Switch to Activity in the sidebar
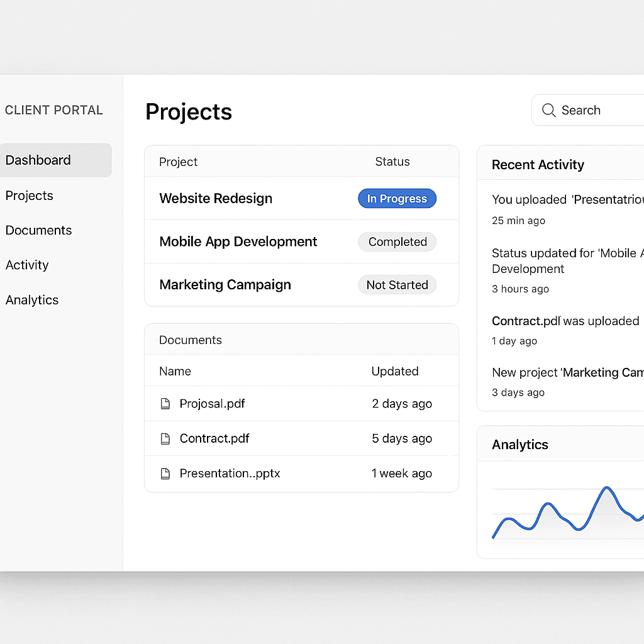Viewport: 644px width, 644px height. [27, 265]
